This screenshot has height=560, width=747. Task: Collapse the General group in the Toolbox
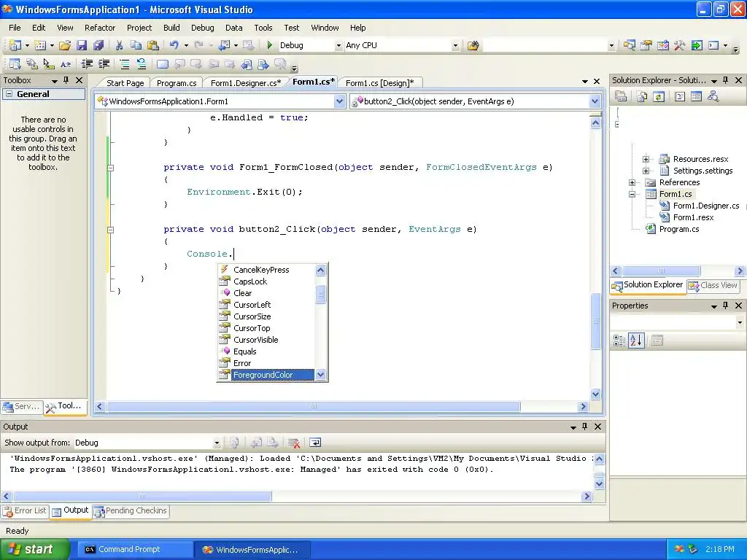tap(9, 94)
